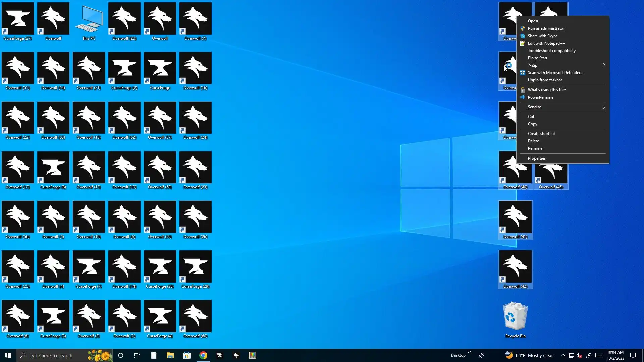The width and height of the screenshot is (644, 362).
Task: Launch Microsoft Store from the taskbar
Action: coord(187,355)
